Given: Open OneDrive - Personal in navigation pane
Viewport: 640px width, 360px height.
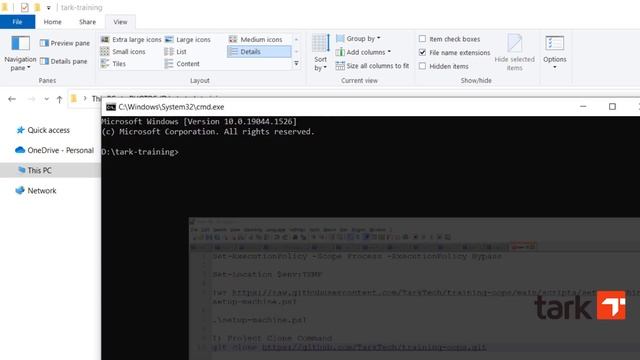Looking at the screenshot, I should [55, 150].
